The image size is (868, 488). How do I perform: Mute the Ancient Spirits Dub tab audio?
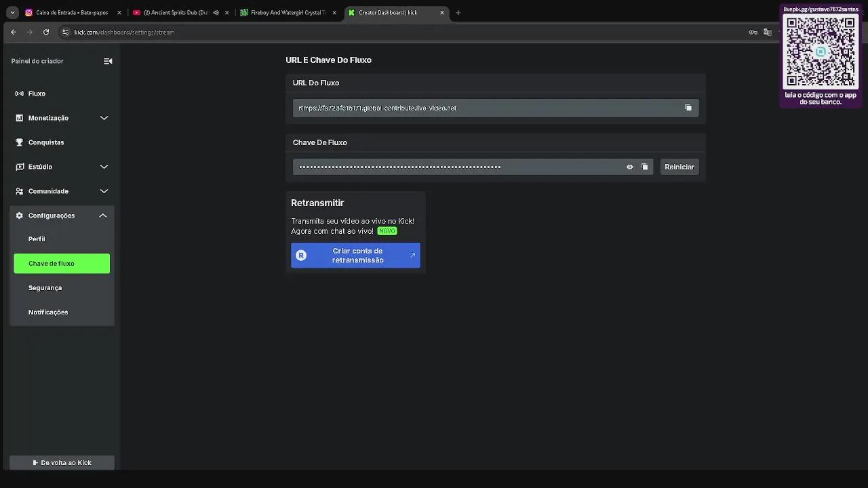pos(216,12)
